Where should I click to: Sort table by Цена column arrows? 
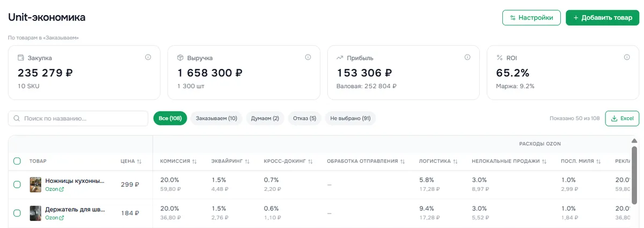(140, 161)
